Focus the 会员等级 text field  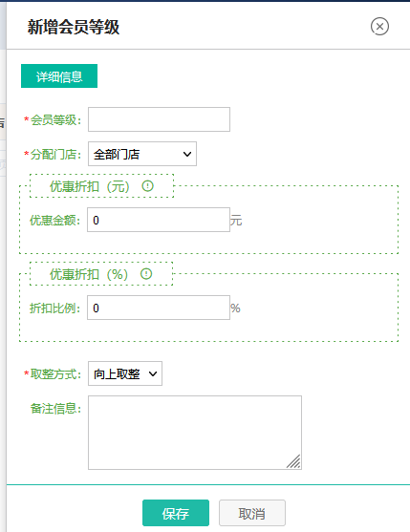(x=159, y=119)
